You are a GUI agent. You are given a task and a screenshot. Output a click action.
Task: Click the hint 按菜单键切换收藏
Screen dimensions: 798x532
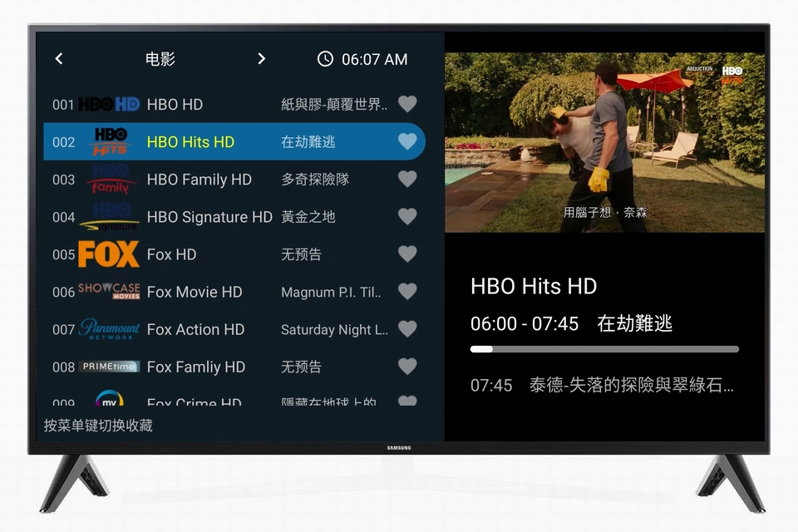point(98,426)
